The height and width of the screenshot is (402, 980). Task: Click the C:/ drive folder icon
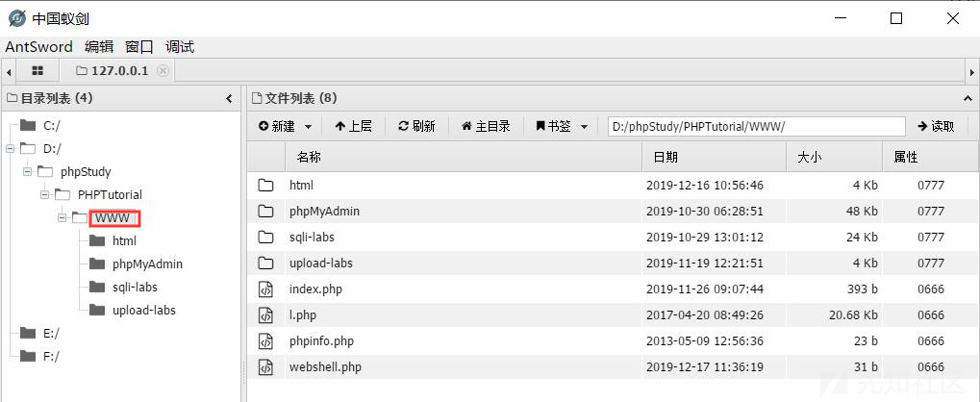[x=28, y=125]
